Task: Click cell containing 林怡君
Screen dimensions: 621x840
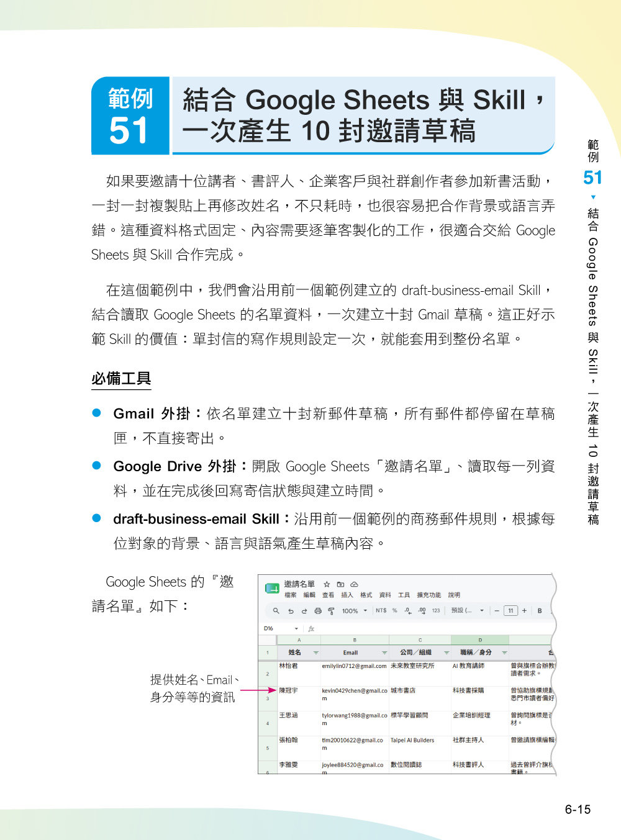Action: coord(299,674)
